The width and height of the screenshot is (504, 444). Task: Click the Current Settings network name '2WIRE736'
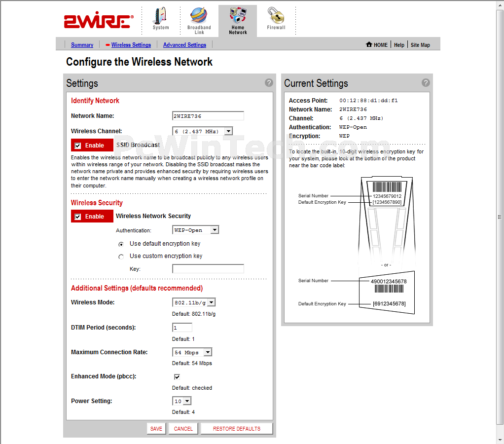pyautogui.click(x=353, y=110)
